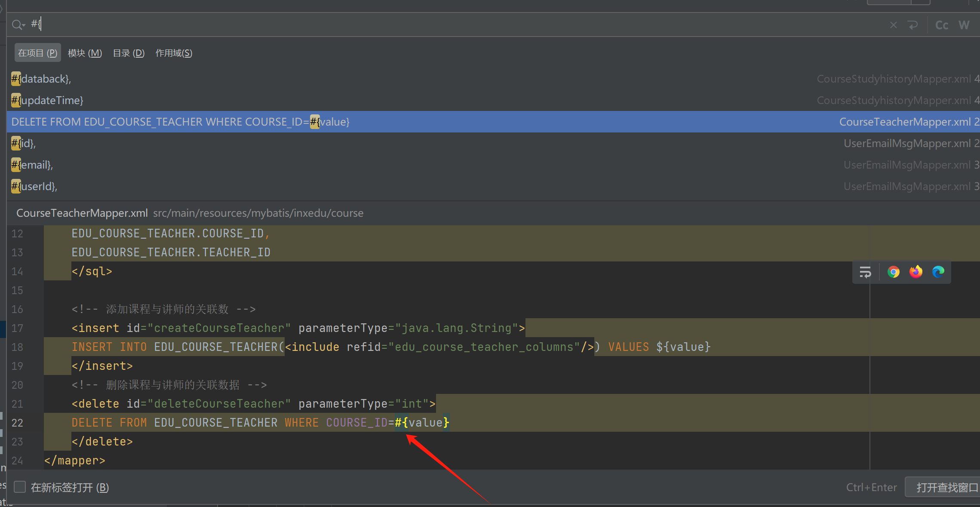Toggle the new-line search icon

tap(912, 25)
